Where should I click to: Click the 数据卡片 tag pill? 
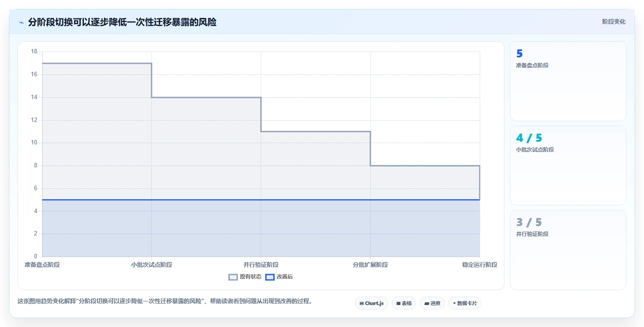point(464,303)
